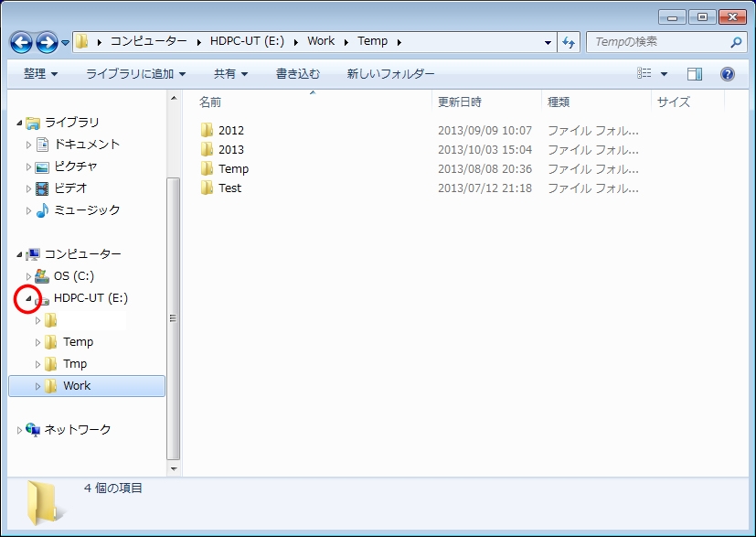Expand the ピクチャ library node
The image size is (756, 537).
28,166
